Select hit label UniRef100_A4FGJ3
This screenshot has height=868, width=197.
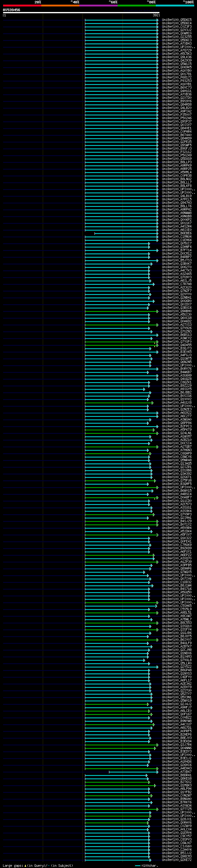pyautogui.click(x=177, y=355)
